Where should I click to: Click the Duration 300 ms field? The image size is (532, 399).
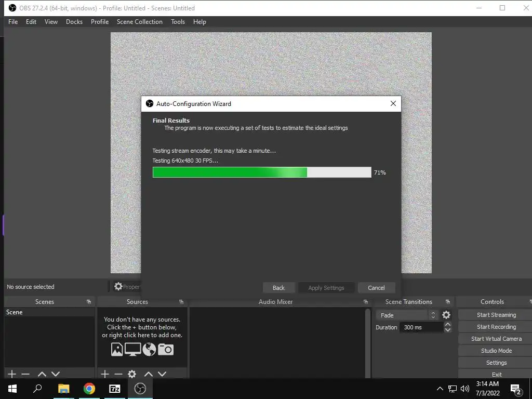pos(422,327)
